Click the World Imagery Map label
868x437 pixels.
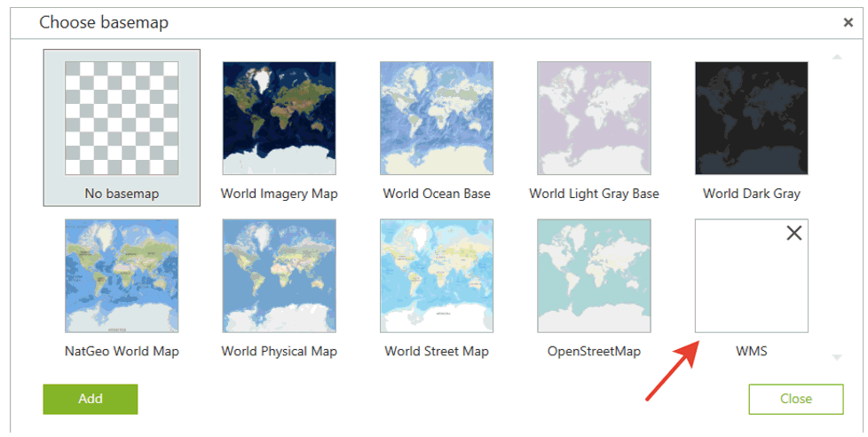pyautogui.click(x=279, y=194)
